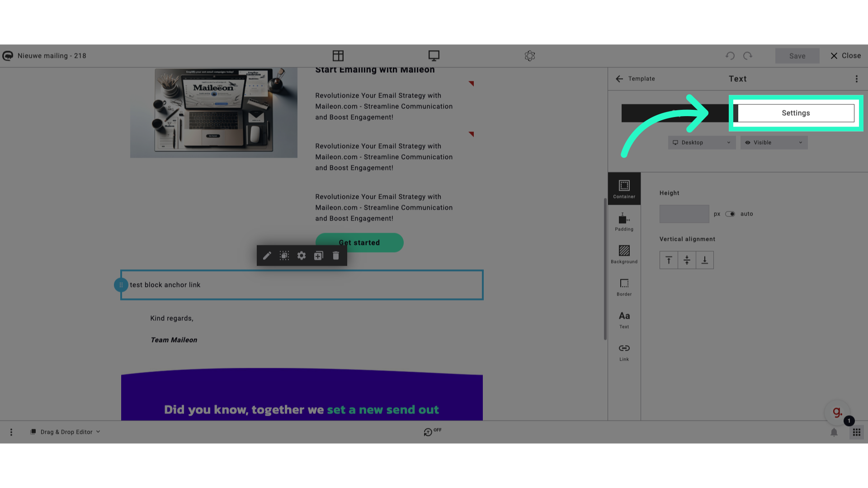Open the Container settings section
Image resolution: width=868 pixels, height=488 pixels.
click(x=624, y=189)
